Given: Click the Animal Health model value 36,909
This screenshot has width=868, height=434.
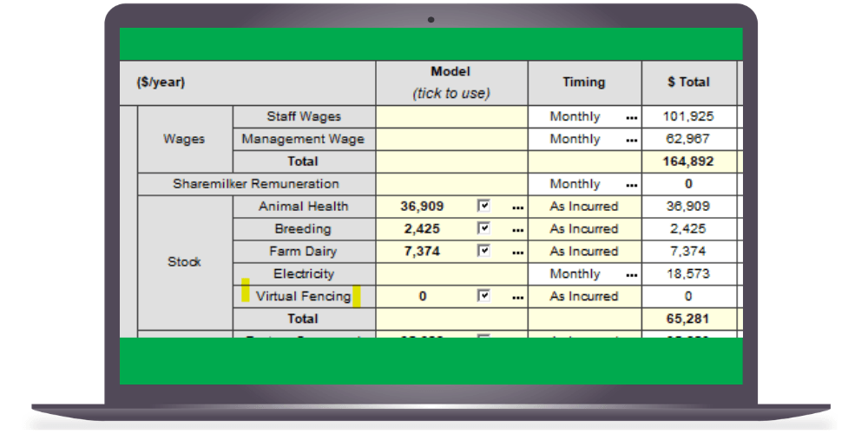Looking at the screenshot, I should (422, 207).
